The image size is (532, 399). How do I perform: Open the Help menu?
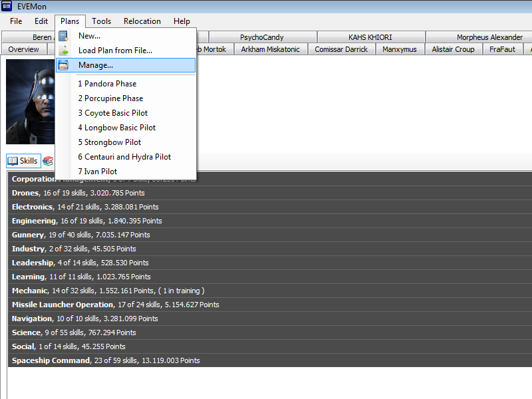pos(182,21)
